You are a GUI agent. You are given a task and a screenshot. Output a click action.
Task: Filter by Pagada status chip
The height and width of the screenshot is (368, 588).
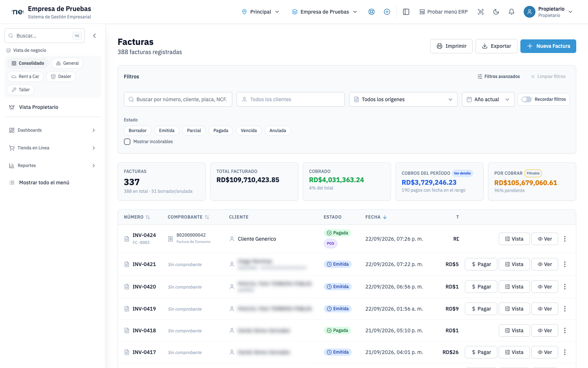[x=221, y=131]
